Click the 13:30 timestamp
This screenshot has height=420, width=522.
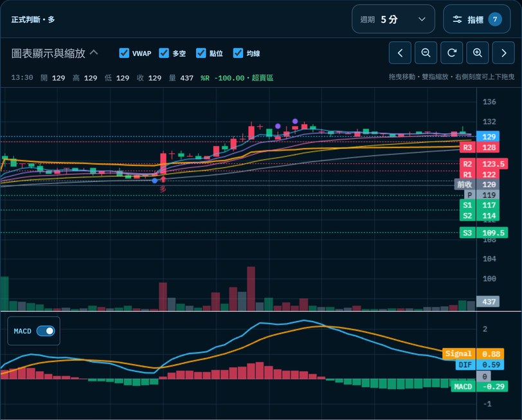[x=22, y=78]
